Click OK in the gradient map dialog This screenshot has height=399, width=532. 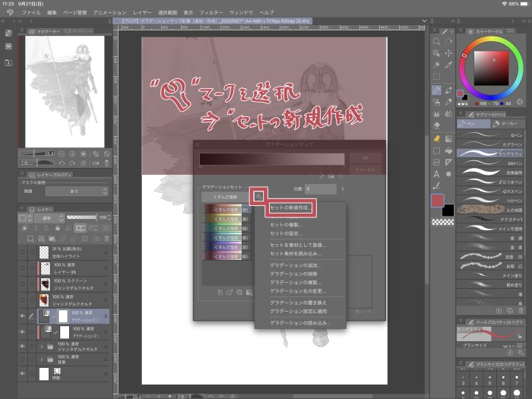tap(365, 158)
